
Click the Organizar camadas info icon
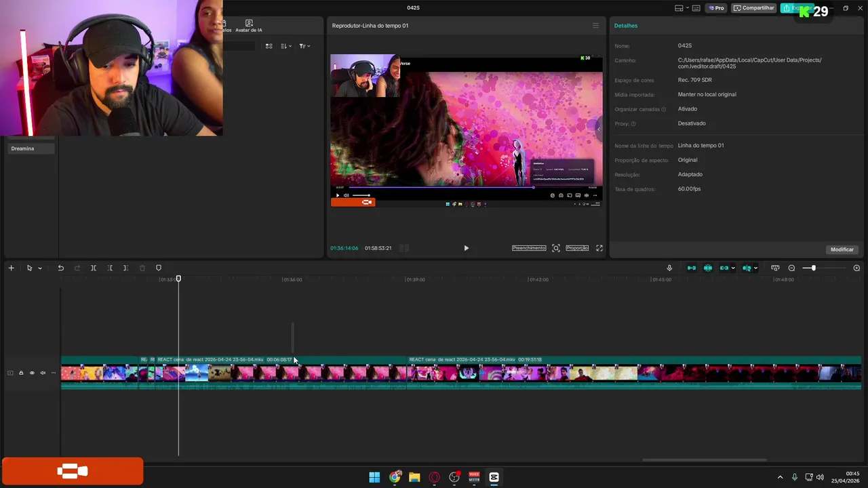[663, 109]
